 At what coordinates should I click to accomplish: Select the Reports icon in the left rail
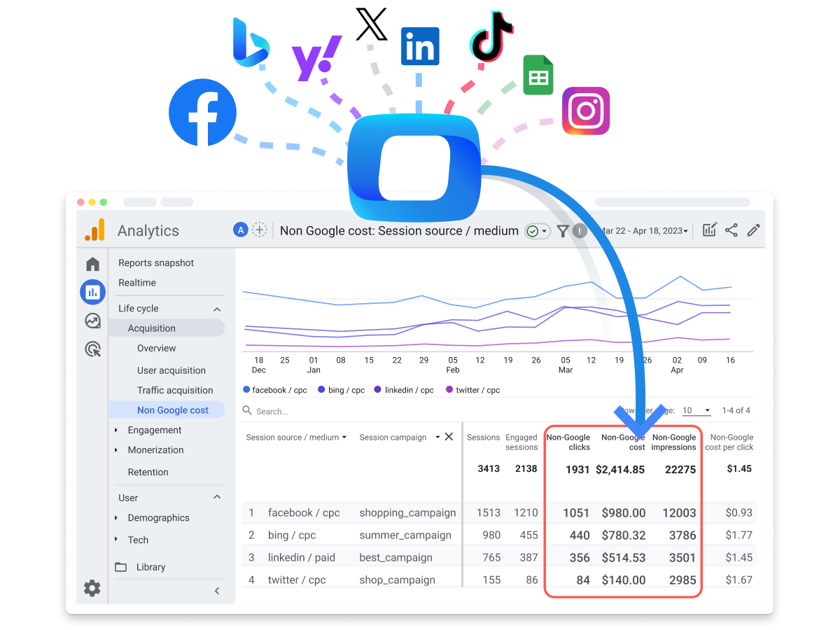(92, 292)
